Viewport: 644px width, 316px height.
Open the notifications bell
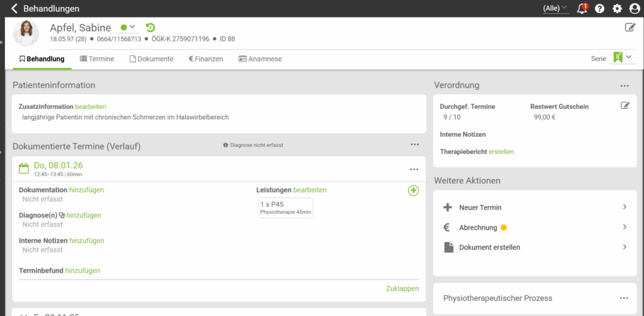581,9
